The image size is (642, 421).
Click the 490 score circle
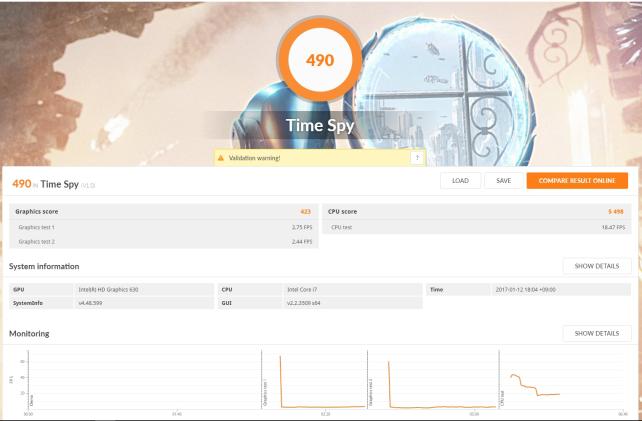[320, 60]
